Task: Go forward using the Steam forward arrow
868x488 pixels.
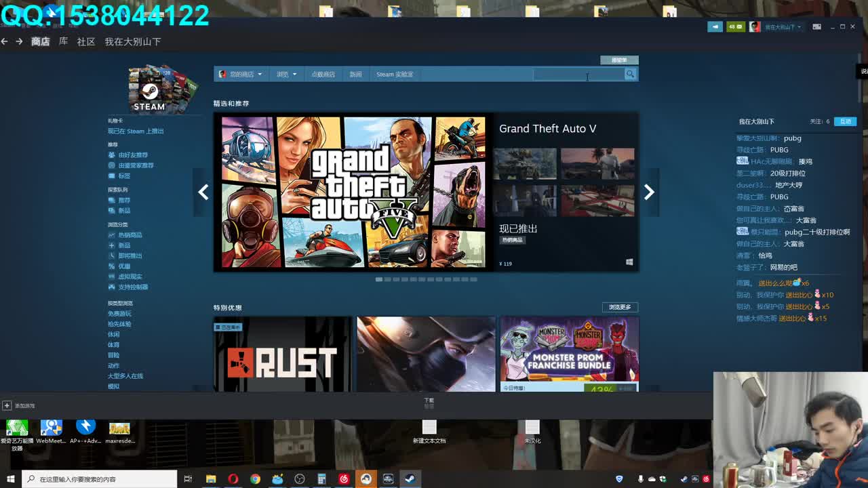Action: pyautogui.click(x=19, y=41)
